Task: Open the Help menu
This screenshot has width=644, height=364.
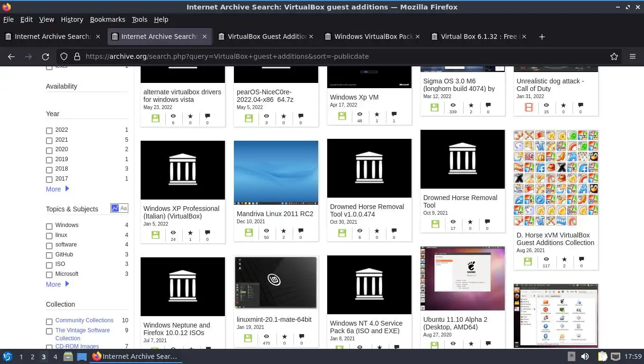Action: tap(161, 19)
